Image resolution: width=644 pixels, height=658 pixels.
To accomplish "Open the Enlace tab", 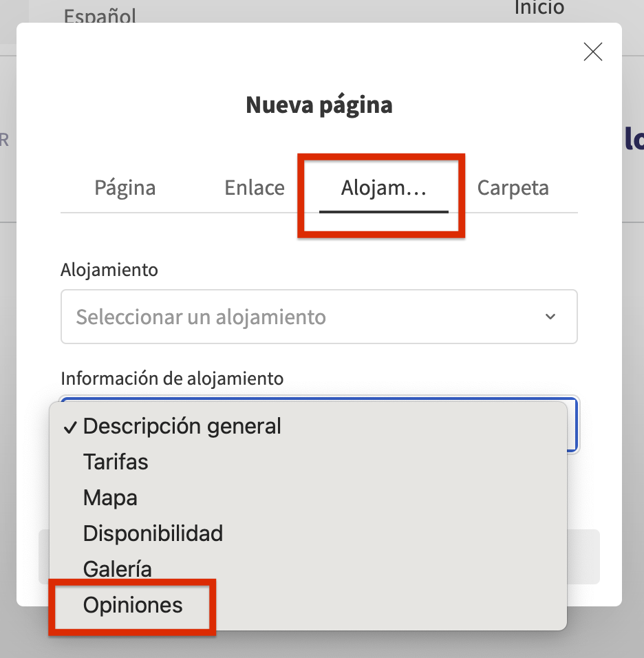I will pyautogui.click(x=255, y=188).
